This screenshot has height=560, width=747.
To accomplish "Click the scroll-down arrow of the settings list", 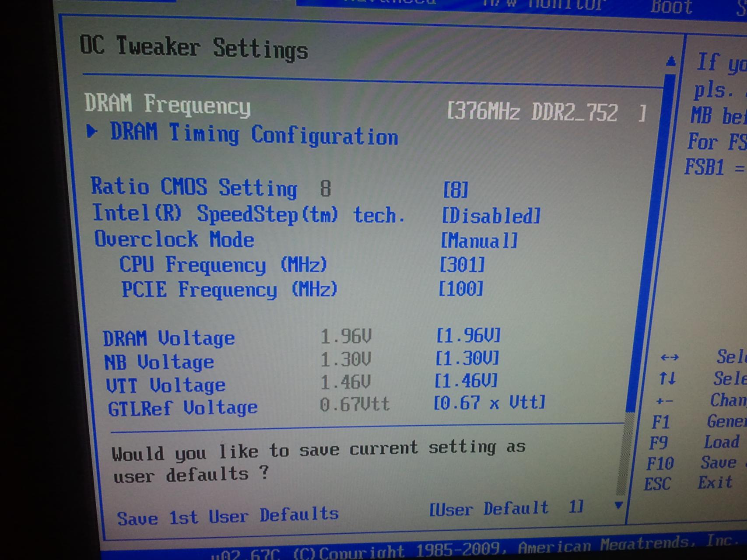I will point(618,506).
